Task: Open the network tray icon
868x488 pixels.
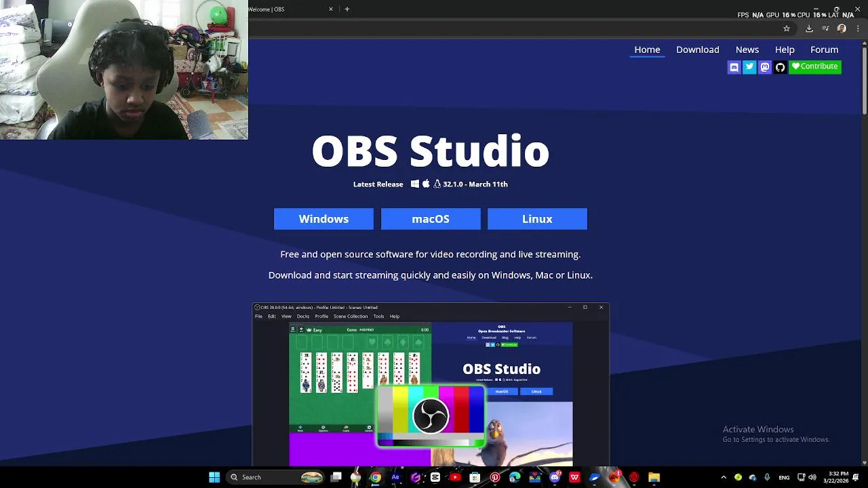Action: tap(801, 477)
